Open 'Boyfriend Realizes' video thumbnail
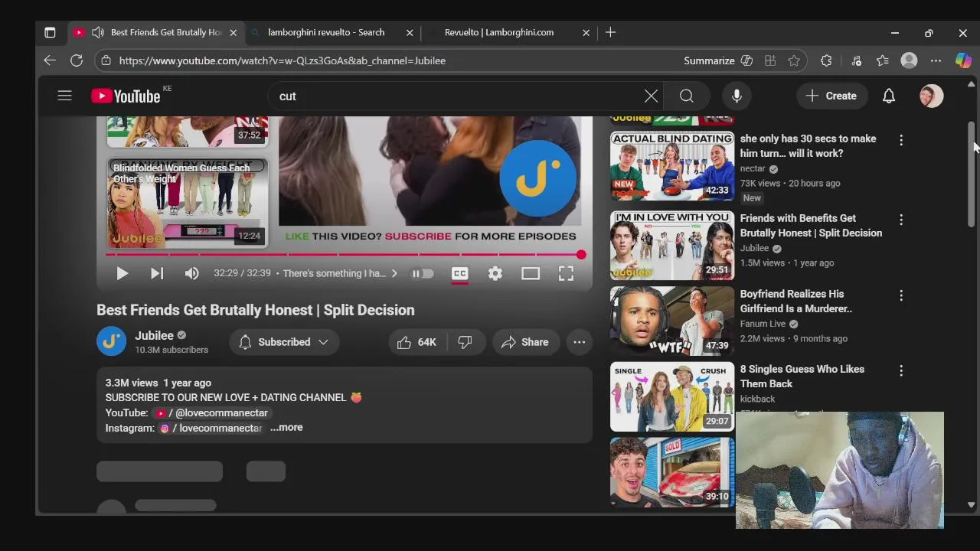Image resolution: width=980 pixels, height=551 pixels. [x=672, y=321]
